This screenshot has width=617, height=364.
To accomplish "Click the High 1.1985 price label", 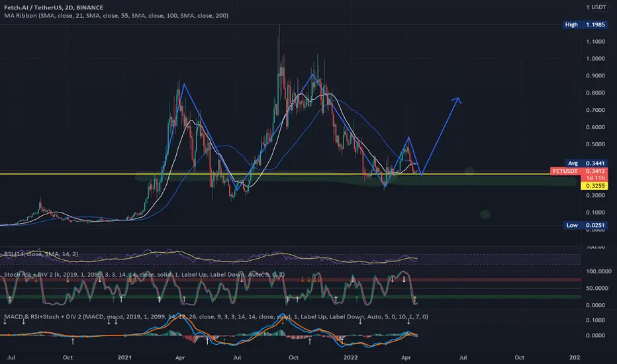I will [585, 24].
